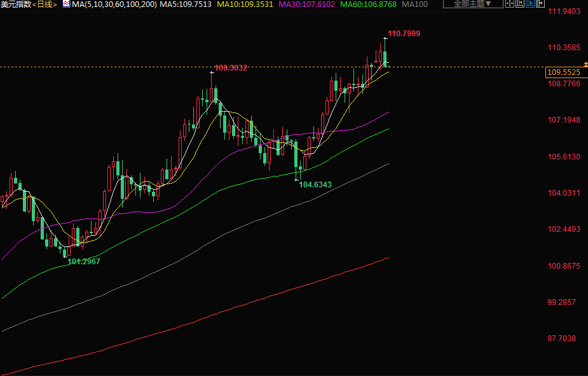Click the 109.3032 peak price marker
Viewport: 588px width, 376px height.
(231, 67)
